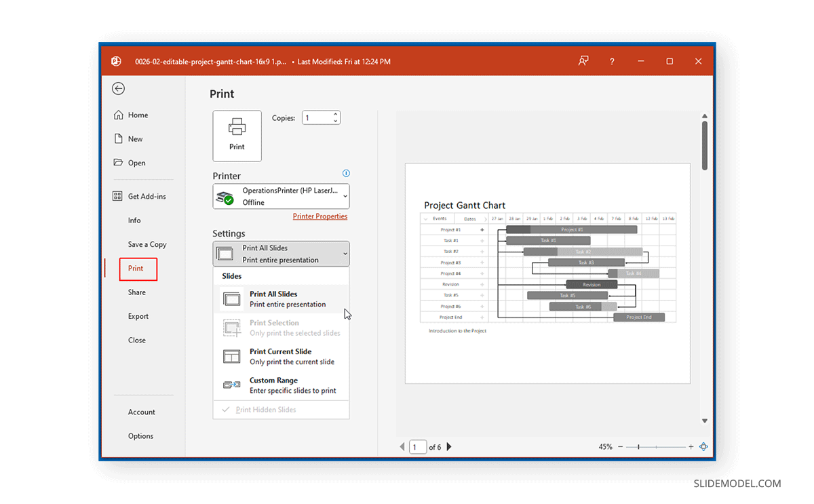Click the Get Add-ins grid icon
The image size is (814, 504).
(x=118, y=196)
